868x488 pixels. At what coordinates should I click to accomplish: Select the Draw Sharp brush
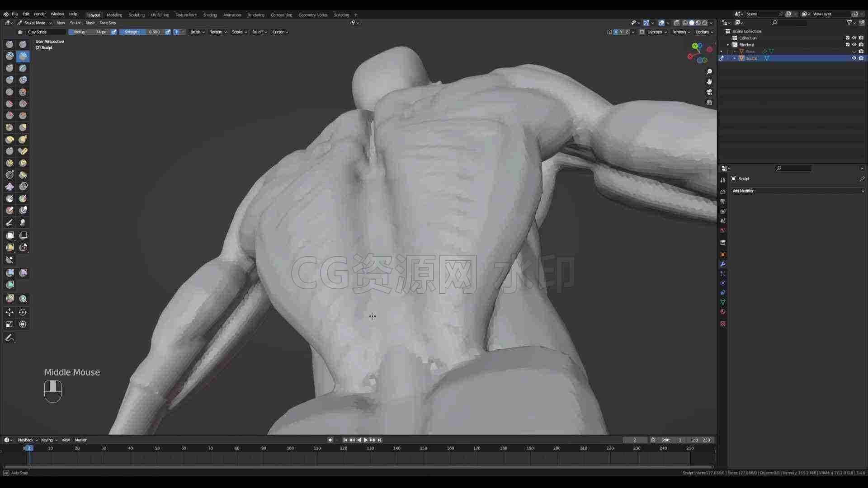coord(23,44)
